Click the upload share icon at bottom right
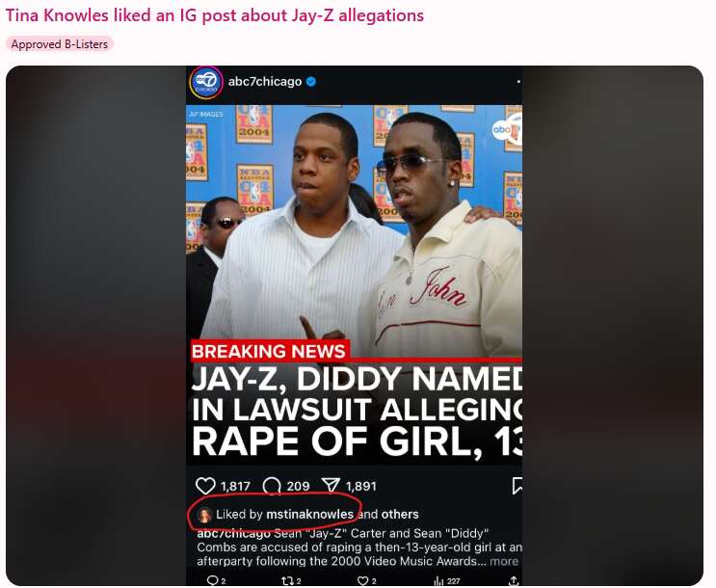The width and height of the screenshot is (716, 588). pos(514,580)
